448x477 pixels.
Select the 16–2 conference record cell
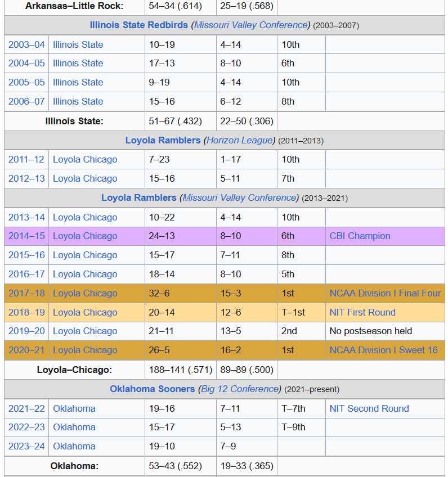click(247, 350)
